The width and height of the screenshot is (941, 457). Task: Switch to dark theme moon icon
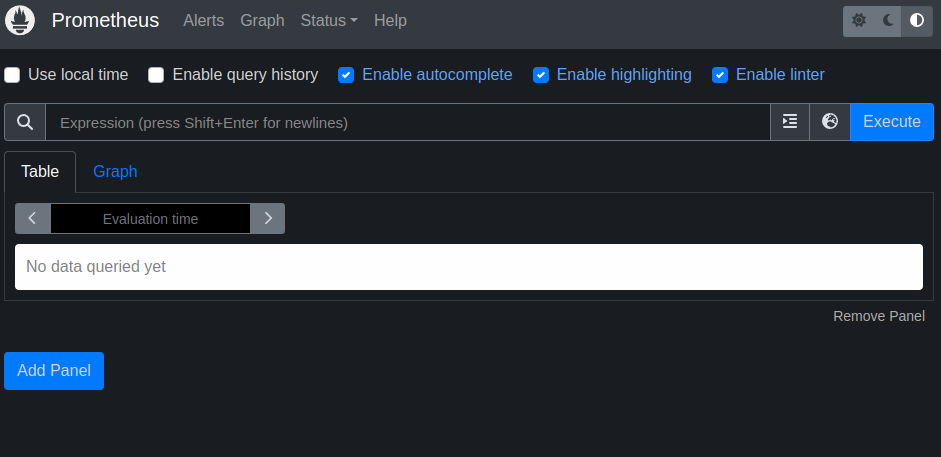887,20
